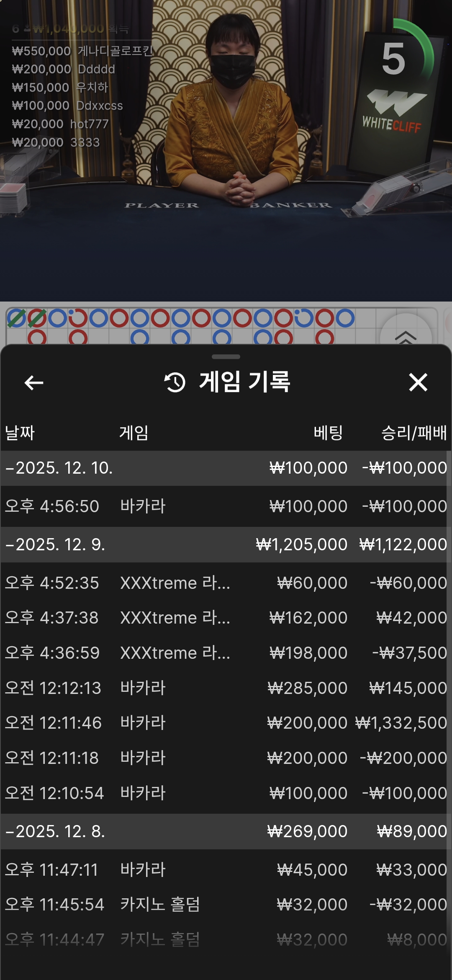This screenshot has height=980, width=452.
Task: View the 오전 12:12:13 바카라 entry
Action: point(226,688)
